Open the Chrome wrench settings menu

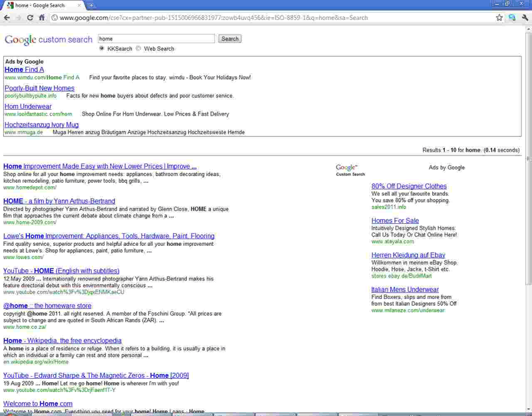525,18
